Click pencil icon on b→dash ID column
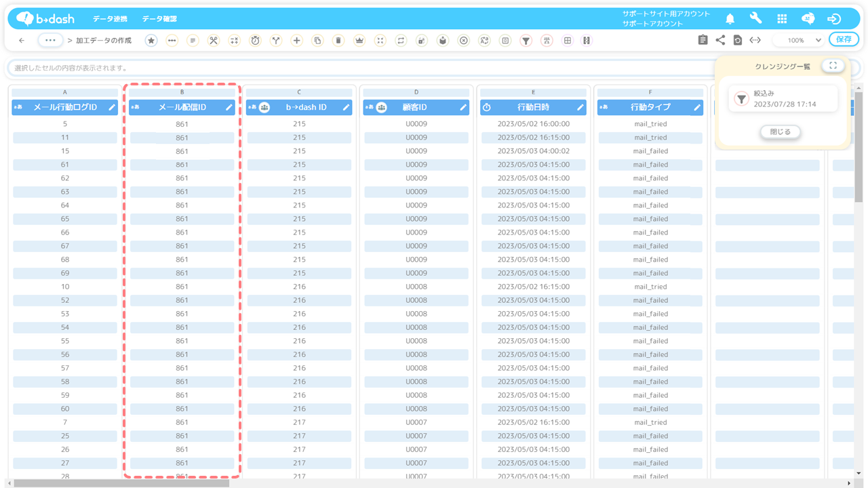 pyautogui.click(x=346, y=107)
